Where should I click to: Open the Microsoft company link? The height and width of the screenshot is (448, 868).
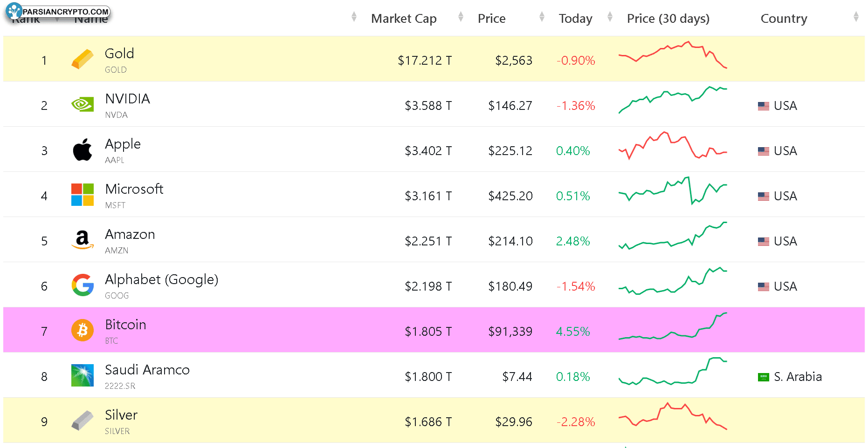[x=134, y=189]
